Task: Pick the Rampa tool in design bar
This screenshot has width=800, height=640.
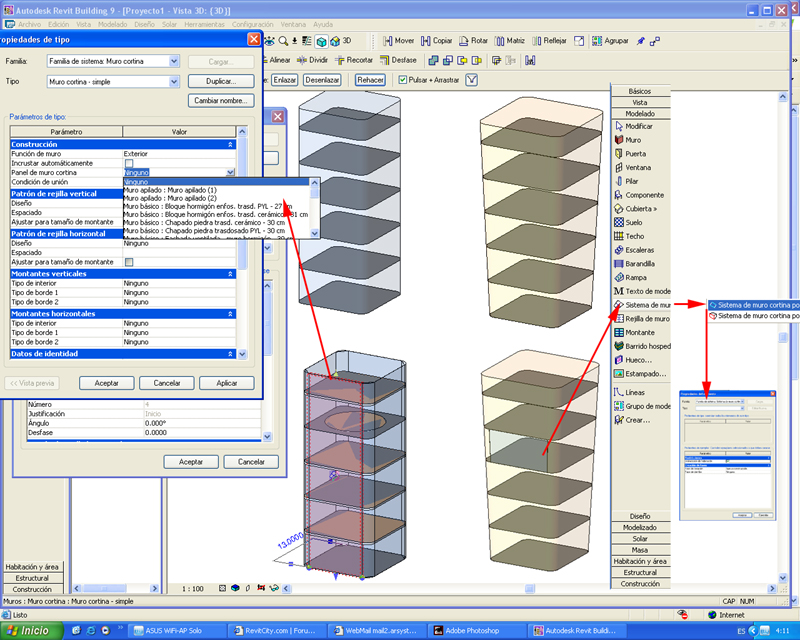Action: [x=636, y=277]
